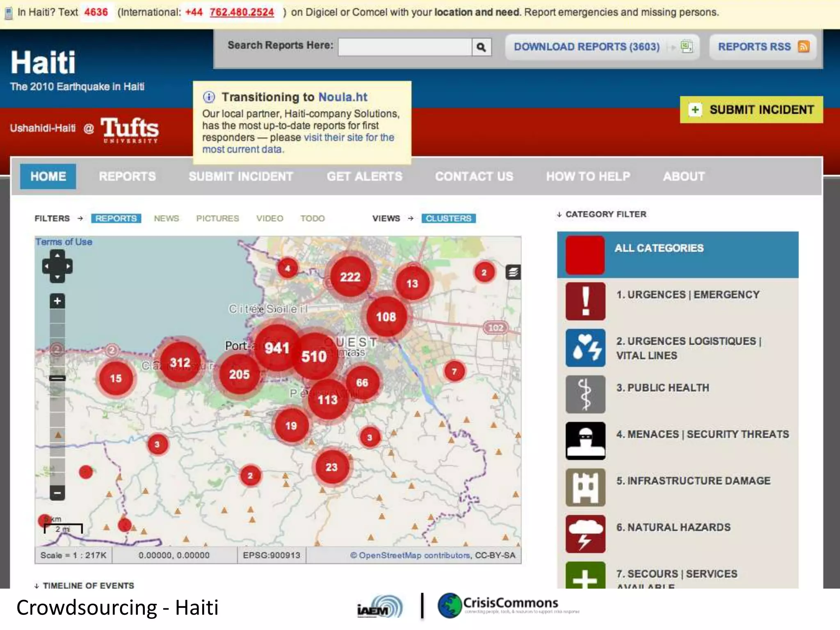Open the Reports navigation tab
Viewport: 840px width, 630px height.
pyautogui.click(x=128, y=176)
